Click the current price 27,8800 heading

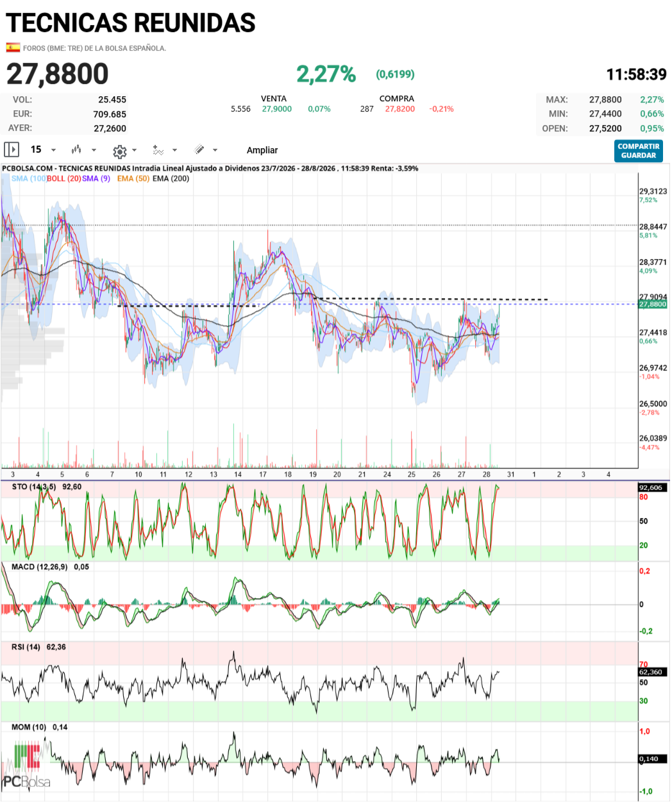click(x=58, y=74)
